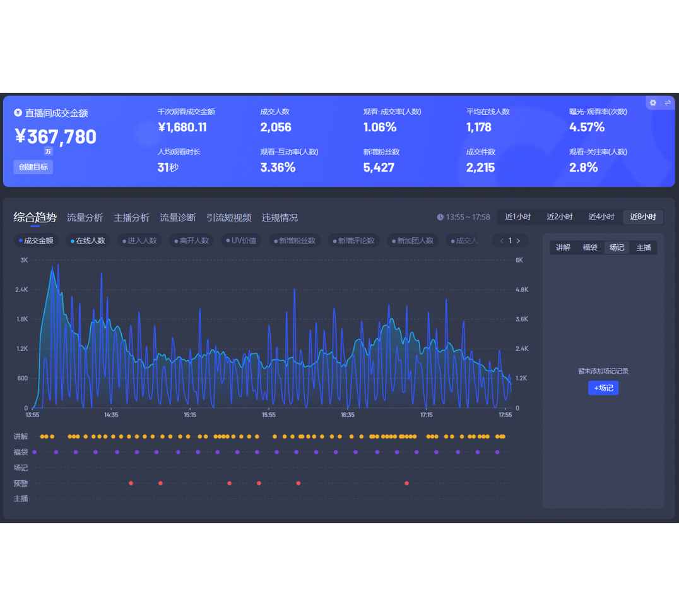Open the 违规情况 tab
This screenshot has width=679, height=616.
(280, 218)
